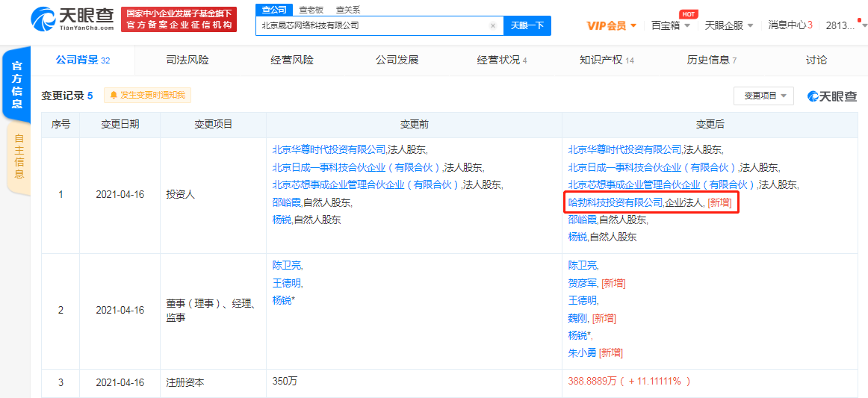Click the 变更项目 column header
The image size is (868, 398).
[213, 125]
